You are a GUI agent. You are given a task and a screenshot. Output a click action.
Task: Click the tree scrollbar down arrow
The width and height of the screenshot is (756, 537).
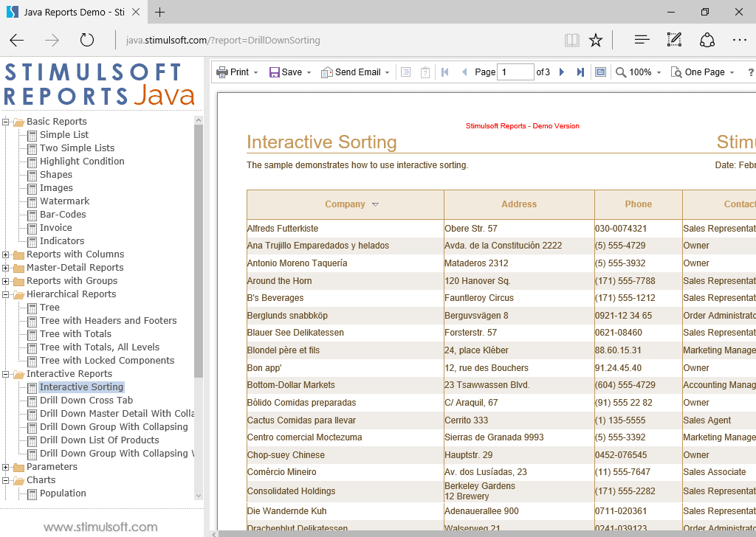[x=199, y=496]
